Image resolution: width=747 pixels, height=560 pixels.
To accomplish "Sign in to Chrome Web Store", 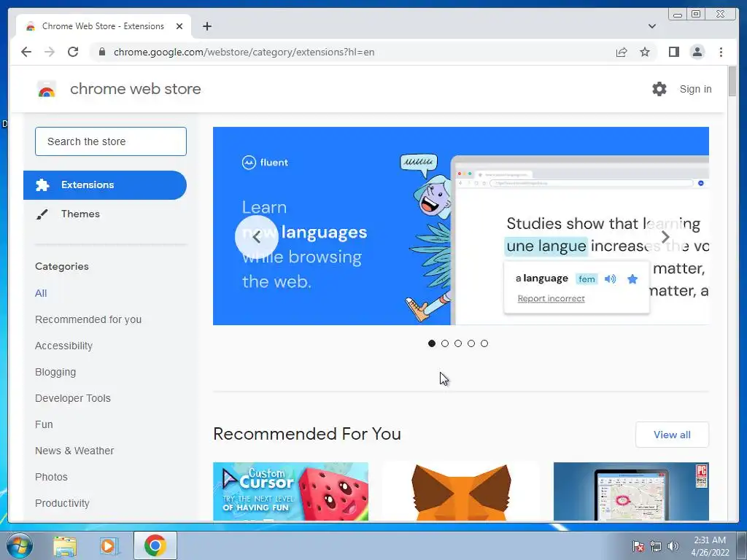I will (695, 89).
